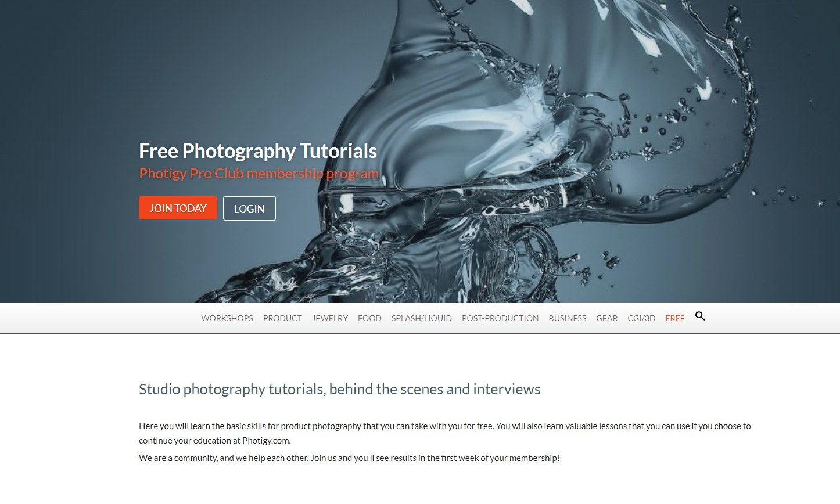Go to the JEWELRY category
This screenshot has height=504, width=840.
[x=330, y=318]
